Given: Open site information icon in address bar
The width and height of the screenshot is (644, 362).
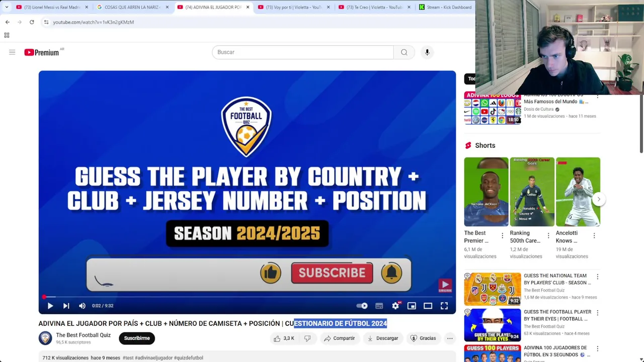Looking at the screenshot, I should pyautogui.click(x=46, y=22).
